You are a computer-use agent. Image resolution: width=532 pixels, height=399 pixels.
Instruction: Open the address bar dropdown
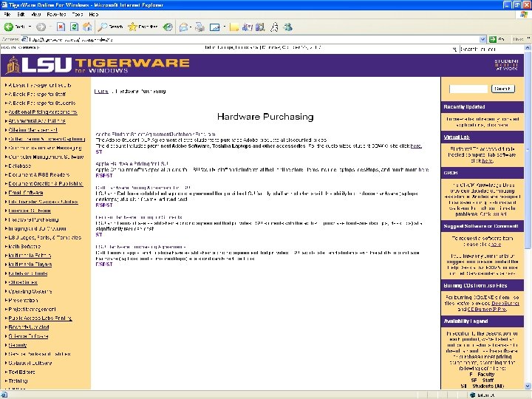[x=482, y=39]
